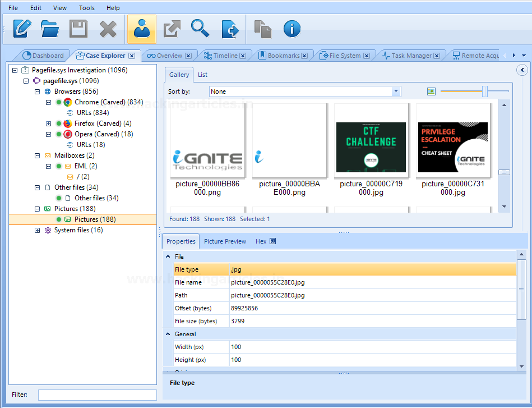Switch to the Timeline tab
This screenshot has width=532, height=408.
tap(225, 56)
